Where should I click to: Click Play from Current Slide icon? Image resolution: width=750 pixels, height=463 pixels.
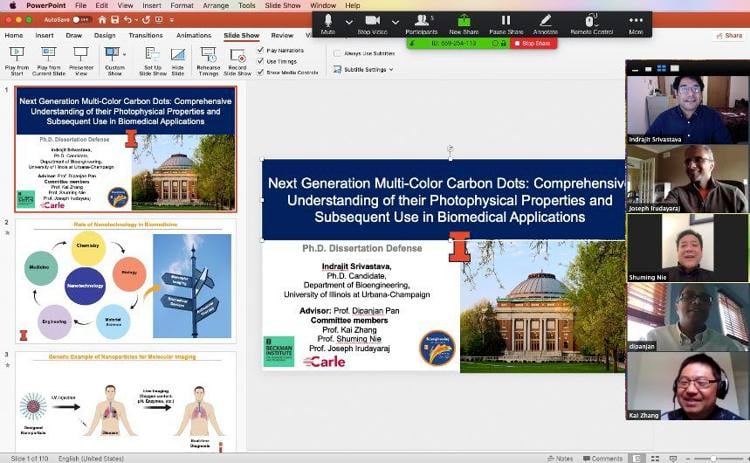click(48, 54)
